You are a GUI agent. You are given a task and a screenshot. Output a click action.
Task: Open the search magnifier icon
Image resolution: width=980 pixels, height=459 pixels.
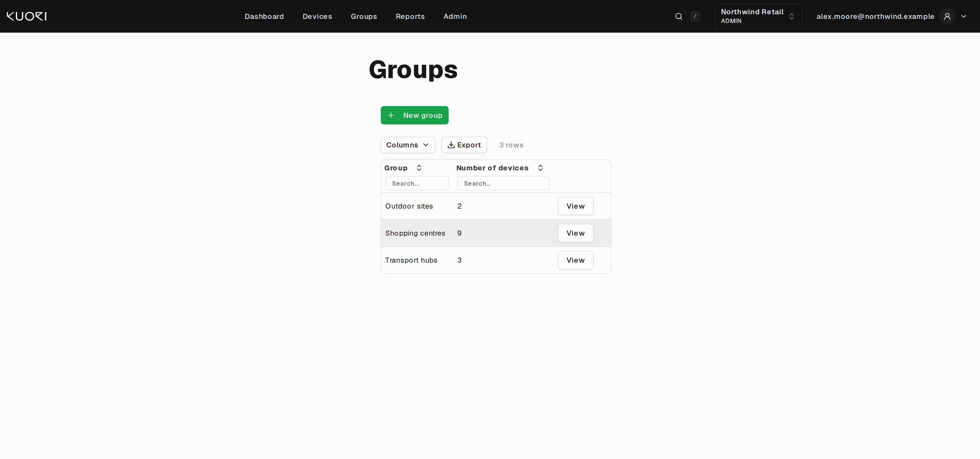[x=679, y=16]
